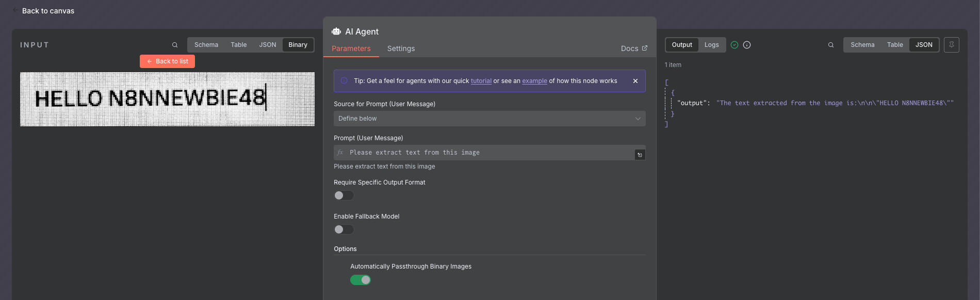Disable Automatically Passthrough Binary Images
This screenshot has height=300, width=980.
point(361,280)
